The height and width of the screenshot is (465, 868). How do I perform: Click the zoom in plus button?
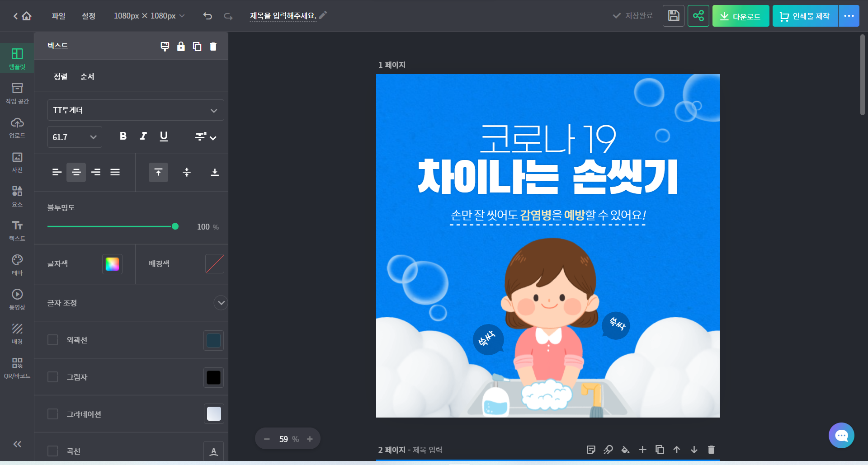point(310,439)
